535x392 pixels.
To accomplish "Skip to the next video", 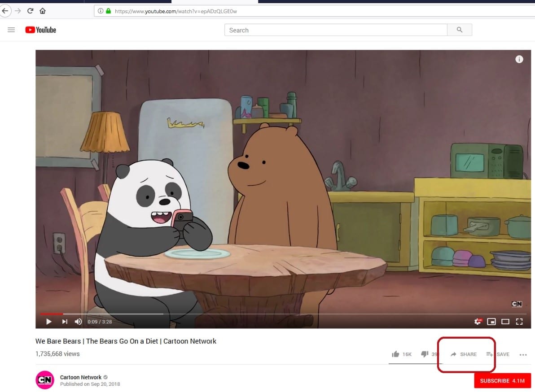I will click(x=65, y=322).
